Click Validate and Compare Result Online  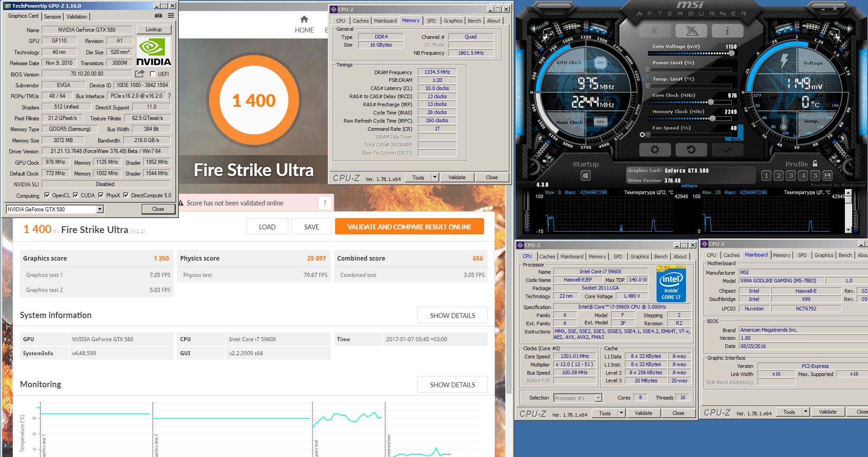point(409,227)
